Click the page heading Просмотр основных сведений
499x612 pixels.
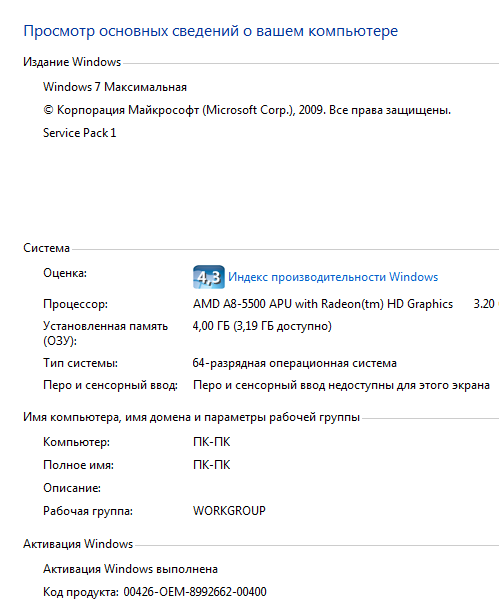click(210, 31)
